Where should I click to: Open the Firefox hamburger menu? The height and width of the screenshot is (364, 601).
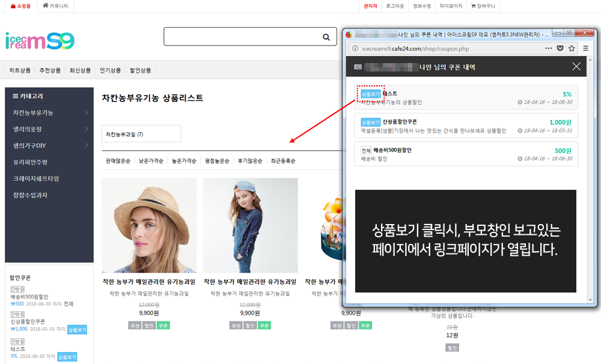click(x=585, y=48)
